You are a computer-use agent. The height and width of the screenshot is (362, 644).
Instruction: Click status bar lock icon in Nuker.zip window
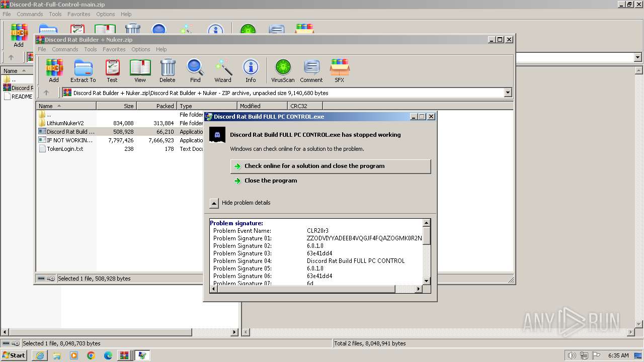(51, 279)
